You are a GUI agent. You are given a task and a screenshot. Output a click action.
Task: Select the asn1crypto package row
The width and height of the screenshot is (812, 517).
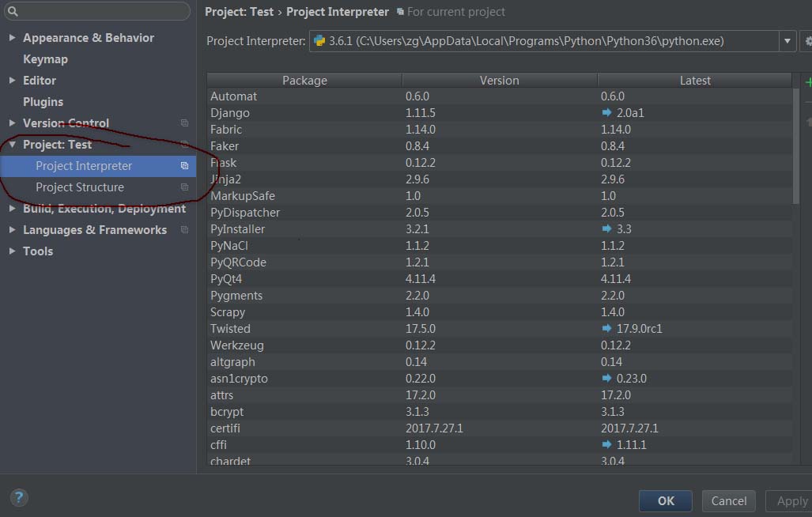(499, 378)
